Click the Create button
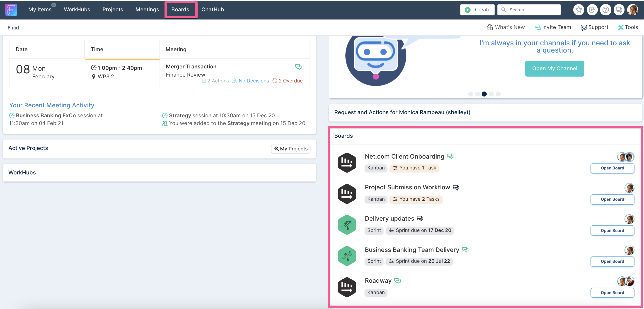The image size is (644, 309). (477, 10)
